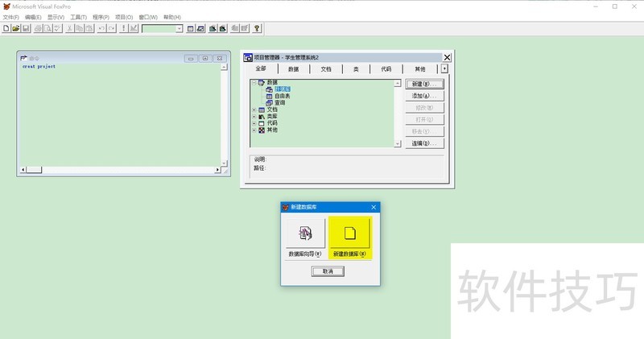
Task: Click the 新建(N)... button in Project Manager
Action: pyautogui.click(x=424, y=84)
